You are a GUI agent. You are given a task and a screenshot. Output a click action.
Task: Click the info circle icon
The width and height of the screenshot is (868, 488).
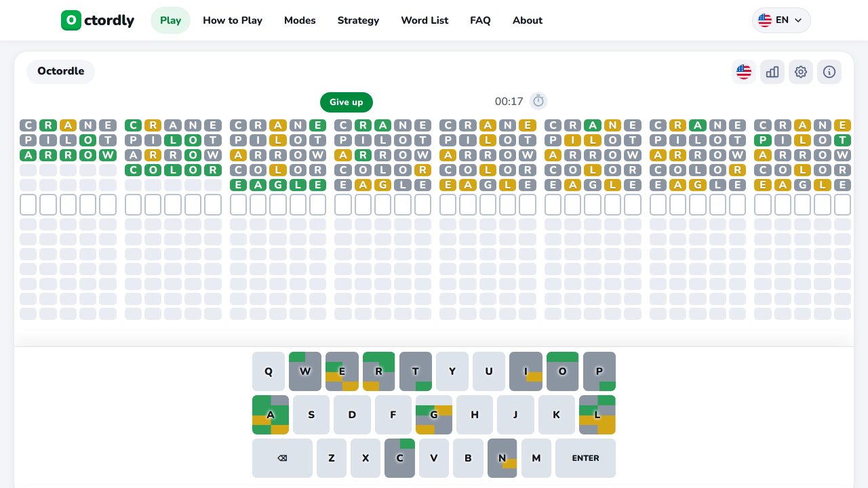829,71
